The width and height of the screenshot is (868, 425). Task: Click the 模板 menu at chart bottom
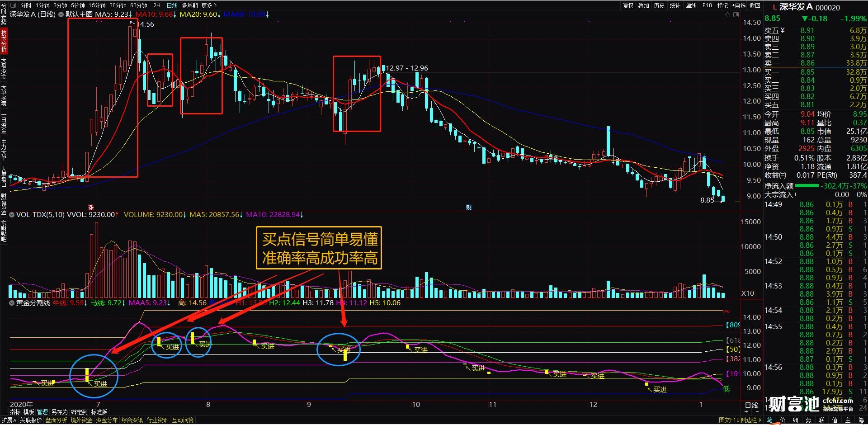pos(29,412)
